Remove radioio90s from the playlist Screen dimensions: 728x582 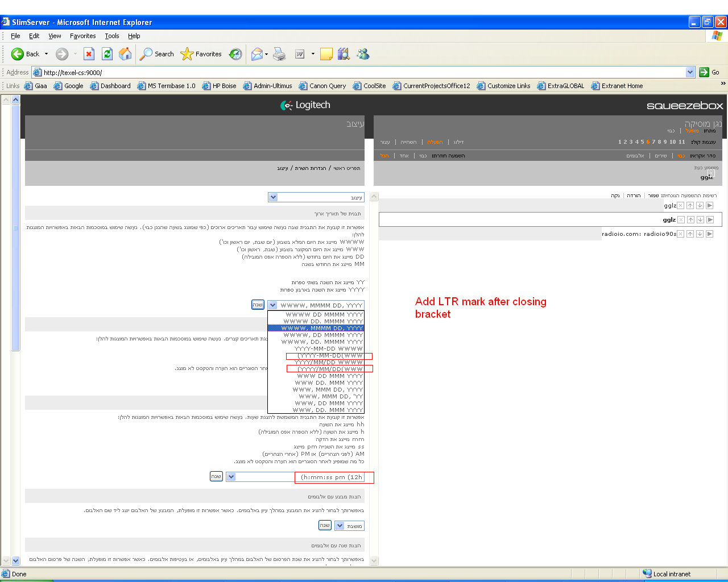click(x=680, y=234)
